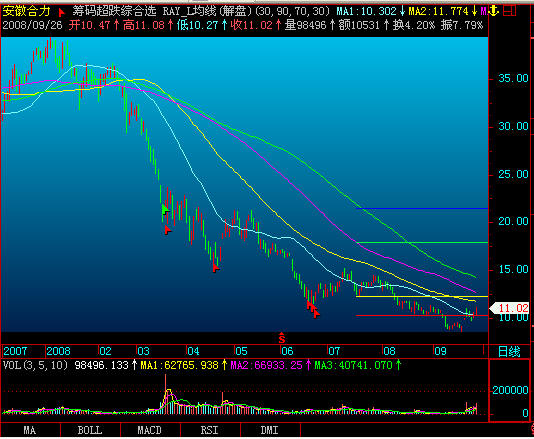
Task: Switch to the MA indicator tab
Action: [30, 430]
